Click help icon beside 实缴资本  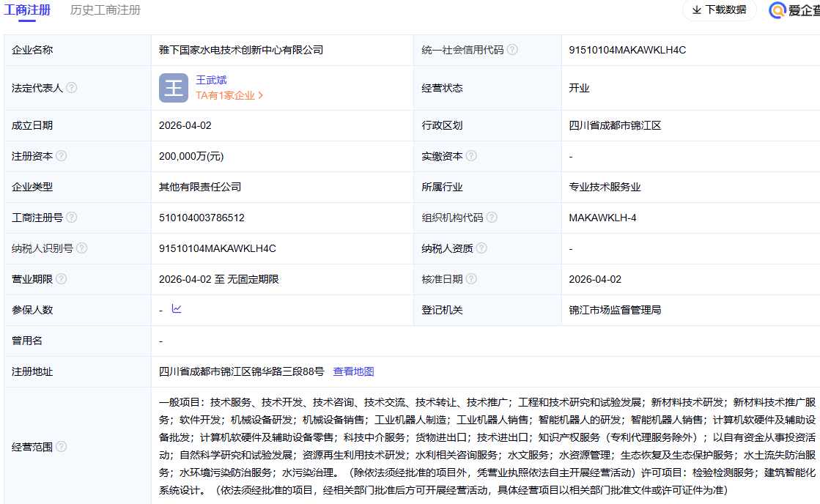pos(471,156)
